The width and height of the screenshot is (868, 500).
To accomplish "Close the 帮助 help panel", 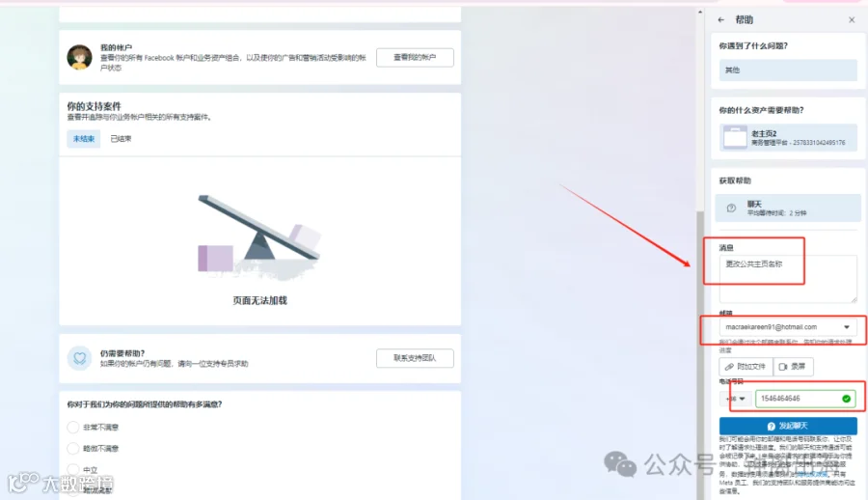I will tap(852, 20).
